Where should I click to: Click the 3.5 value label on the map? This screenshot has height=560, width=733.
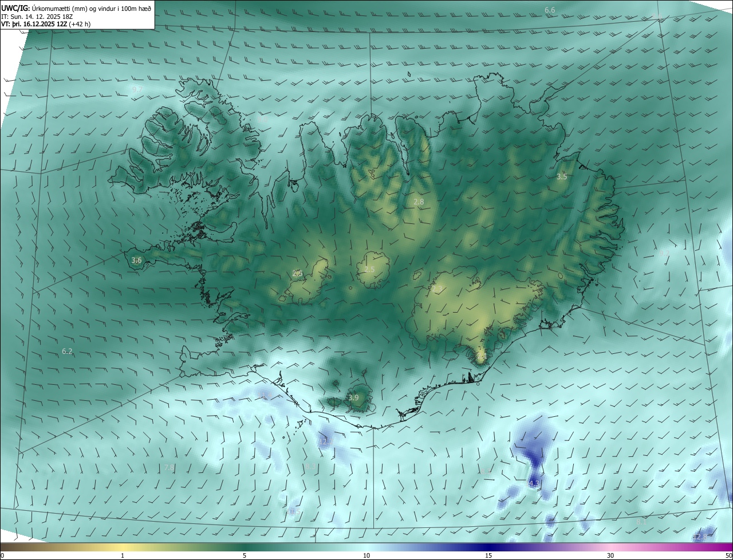click(562, 176)
